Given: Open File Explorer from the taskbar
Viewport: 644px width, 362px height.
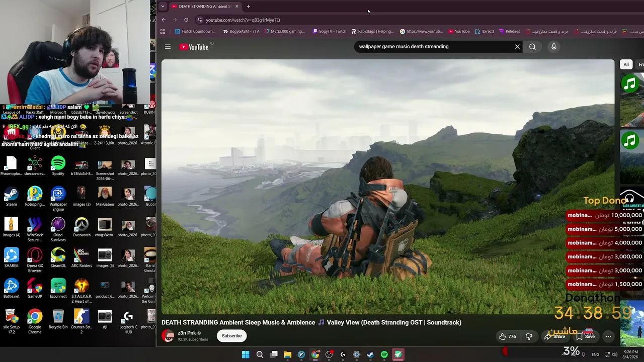Looking at the screenshot, I should (x=287, y=354).
